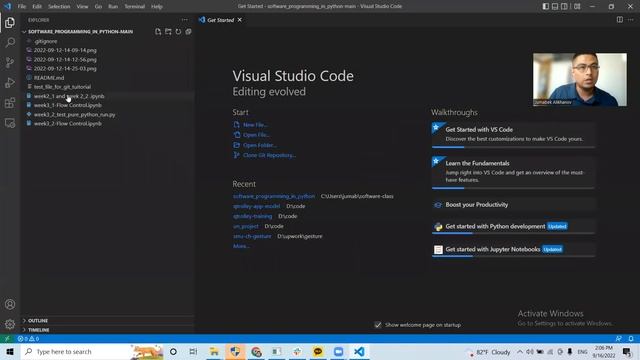Open the Run menu
640x360 pixels.
coord(113,7)
